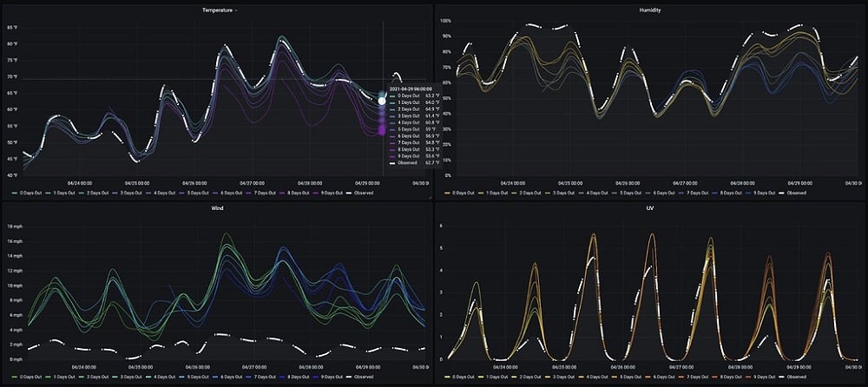The width and height of the screenshot is (868, 387).
Task: Click the white hovered data point on Temperature graph
Action: pyautogui.click(x=382, y=101)
